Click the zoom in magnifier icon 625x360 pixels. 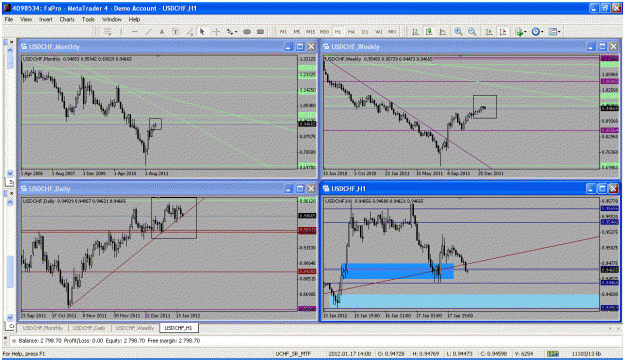pyautogui.click(x=458, y=32)
